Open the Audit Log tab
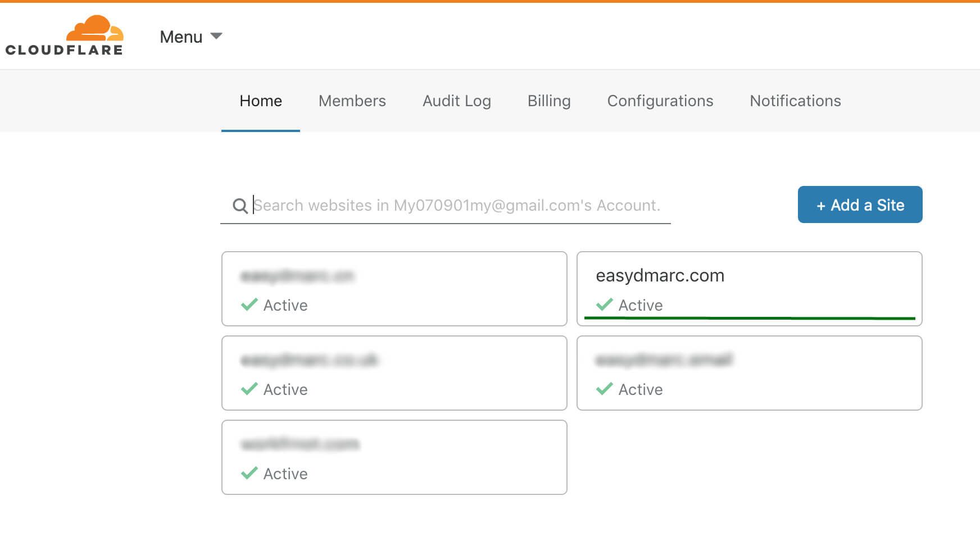Image resolution: width=980 pixels, height=550 pixels. pos(456,101)
